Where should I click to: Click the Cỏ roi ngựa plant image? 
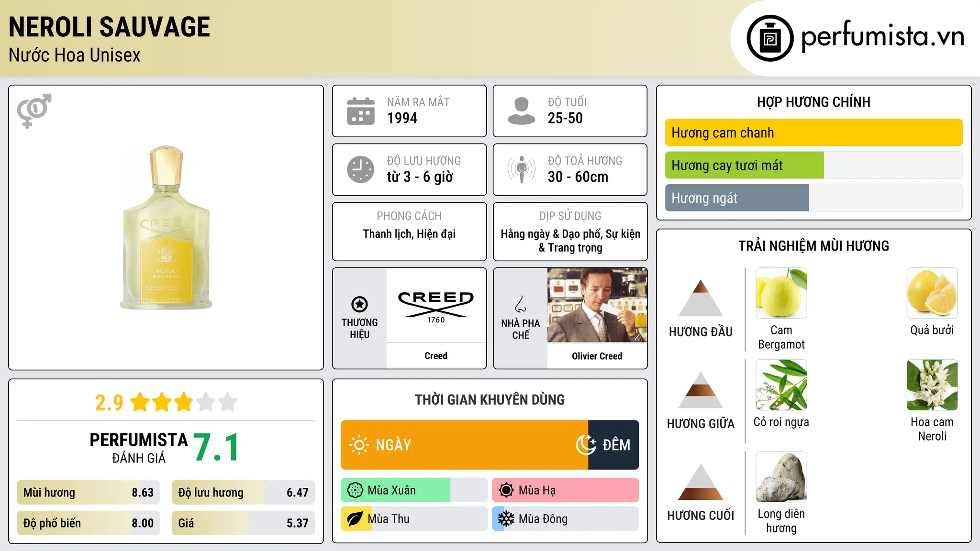coord(781,385)
